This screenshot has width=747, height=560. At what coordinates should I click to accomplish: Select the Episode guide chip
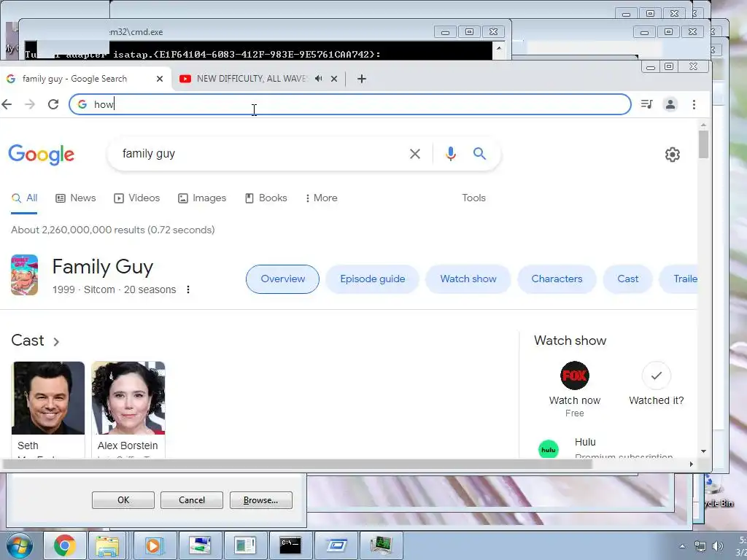tap(373, 279)
